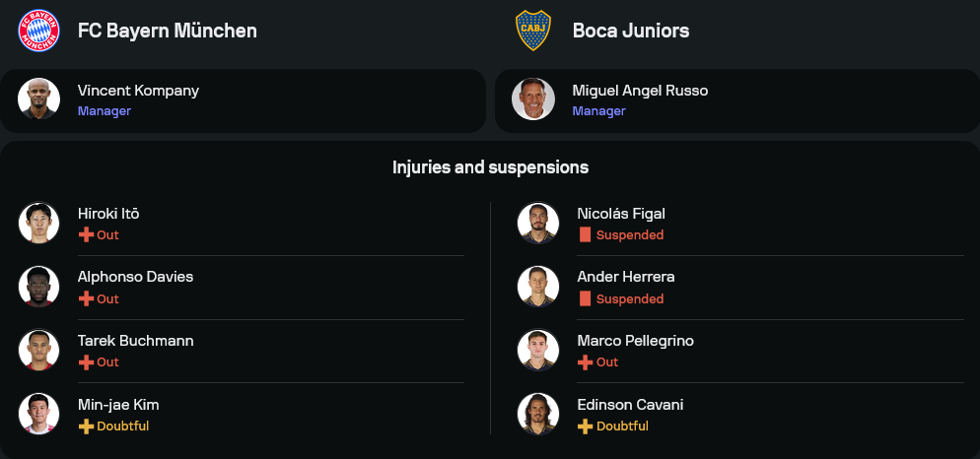The image size is (980, 459).
Task: Click the Injuries and suspensions heading
Action: [490, 167]
